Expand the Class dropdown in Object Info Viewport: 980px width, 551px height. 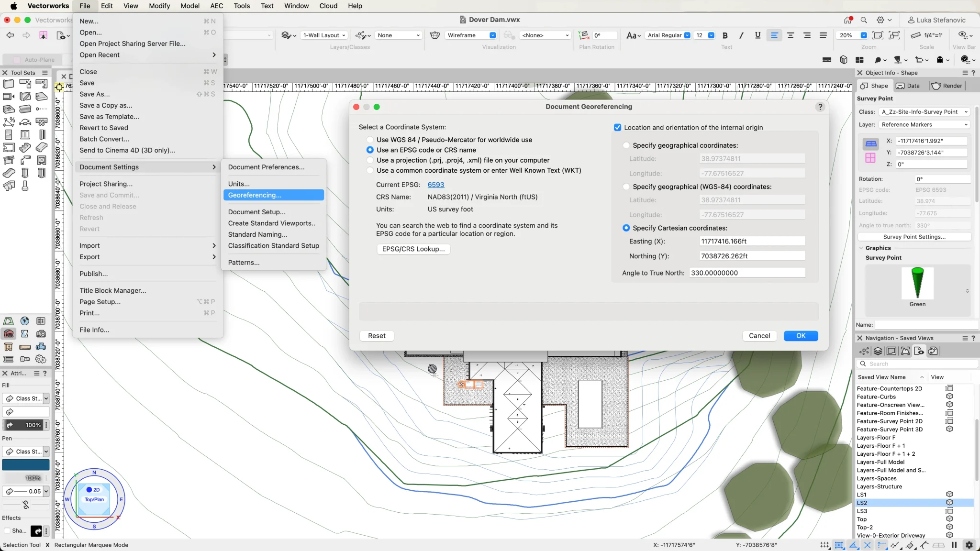(x=924, y=112)
